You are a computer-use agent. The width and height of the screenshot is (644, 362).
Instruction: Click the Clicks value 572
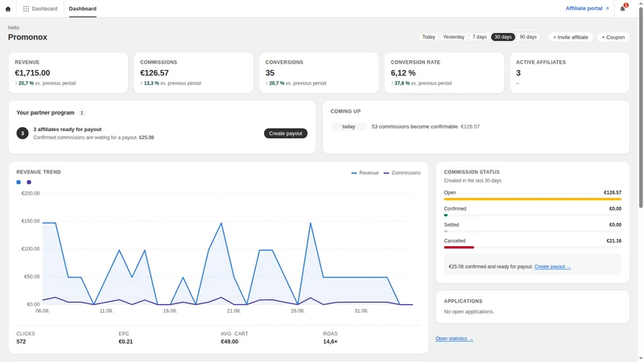21,341
